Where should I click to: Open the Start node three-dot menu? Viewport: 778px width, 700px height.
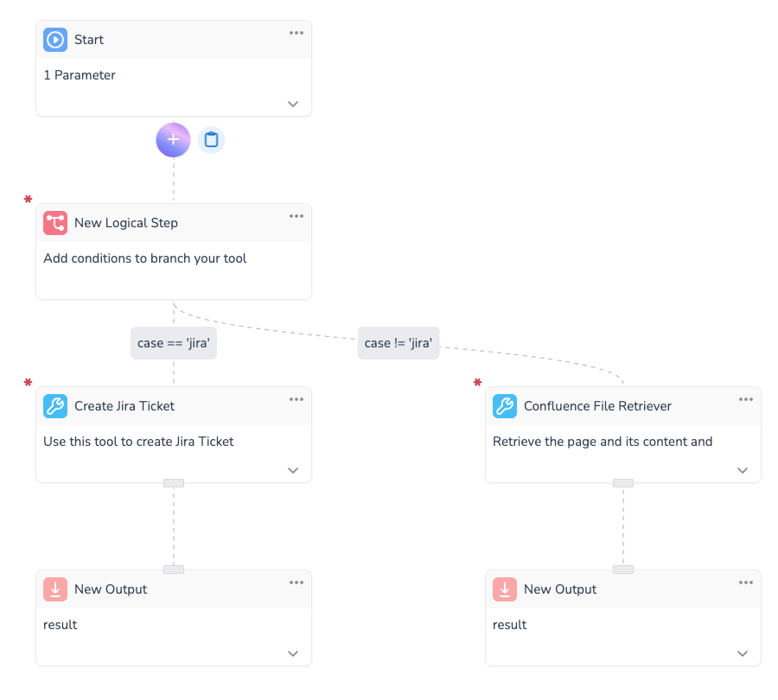coord(297,33)
